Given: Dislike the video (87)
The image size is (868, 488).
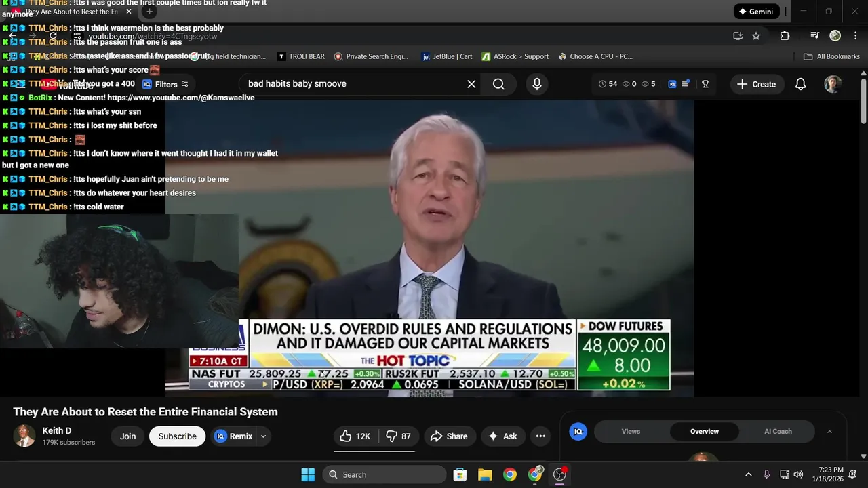Looking at the screenshot, I should click(399, 436).
